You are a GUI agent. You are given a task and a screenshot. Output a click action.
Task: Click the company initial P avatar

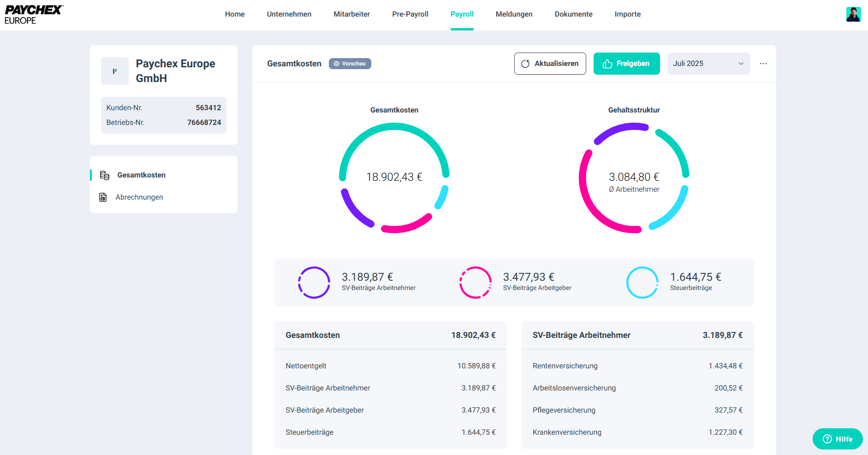pos(115,71)
